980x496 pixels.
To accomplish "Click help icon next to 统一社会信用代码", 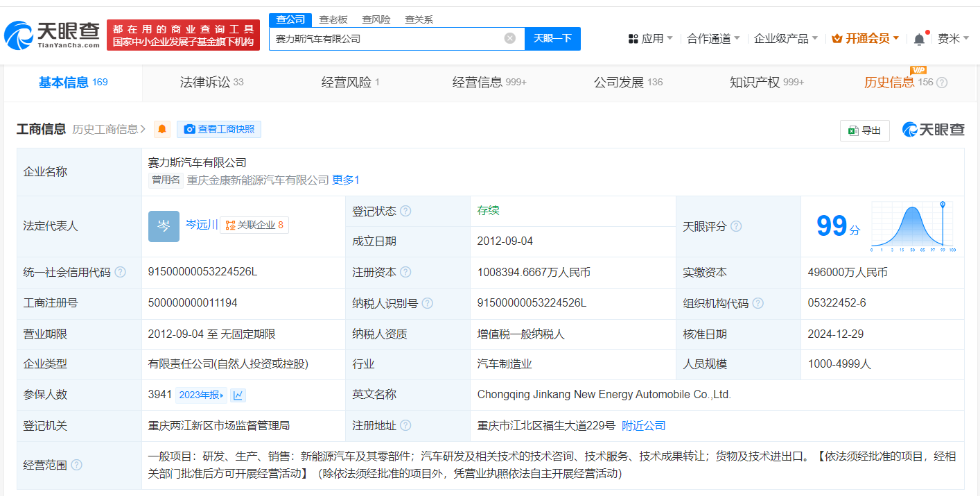I will (121, 272).
